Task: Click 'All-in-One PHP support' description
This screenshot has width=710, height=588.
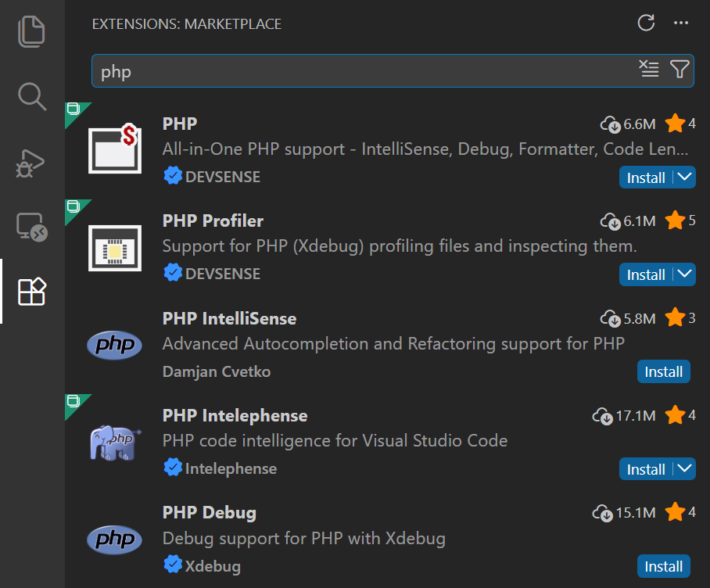Action: 425,149
